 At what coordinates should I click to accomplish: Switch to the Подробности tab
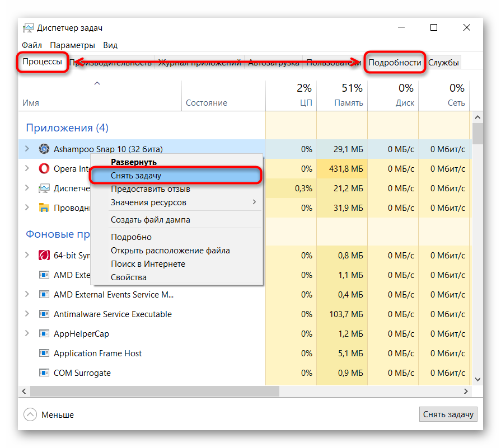[395, 63]
